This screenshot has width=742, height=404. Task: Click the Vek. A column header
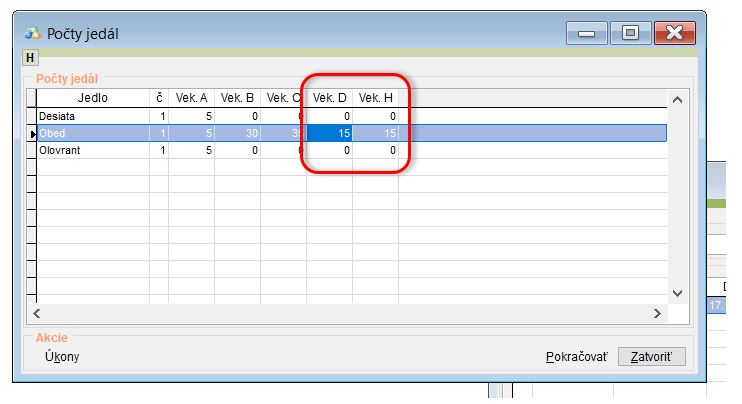coord(191,98)
